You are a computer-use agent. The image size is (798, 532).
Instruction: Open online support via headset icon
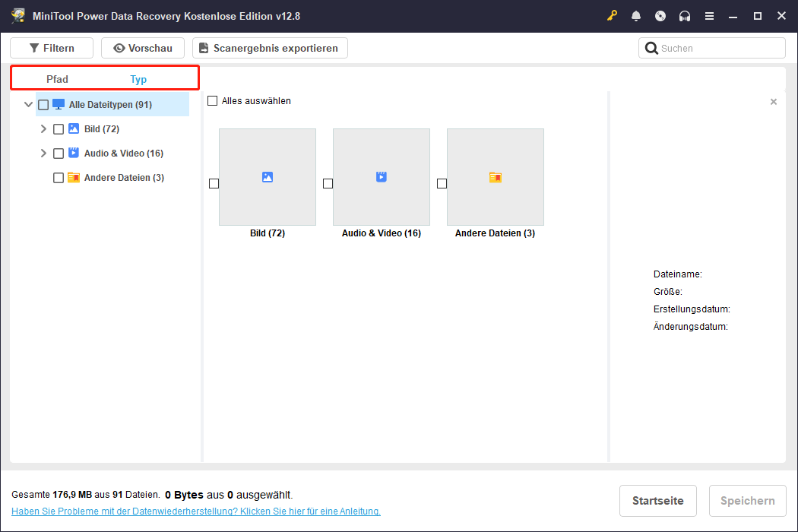pyautogui.click(x=685, y=15)
